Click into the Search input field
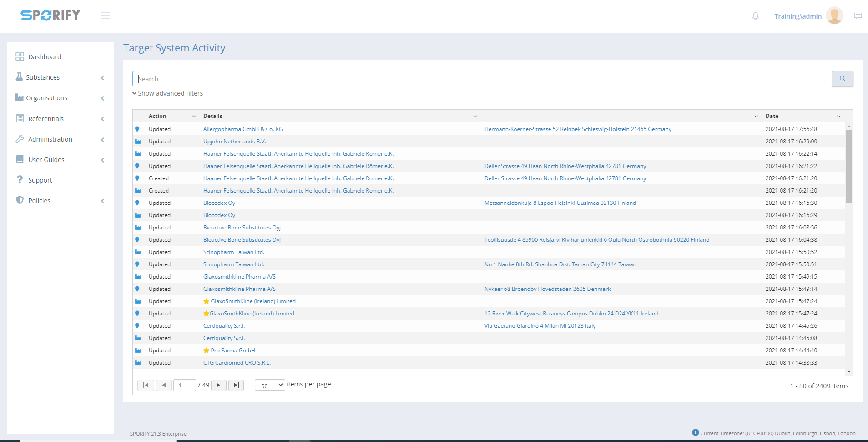Image resolution: width=868 pixels, height=442 pixels. 482,79
